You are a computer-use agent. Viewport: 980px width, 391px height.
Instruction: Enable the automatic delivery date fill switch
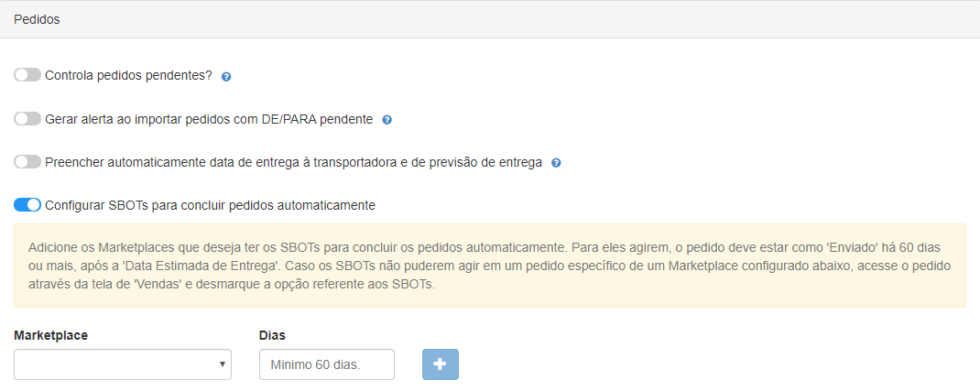pos(27,162)
